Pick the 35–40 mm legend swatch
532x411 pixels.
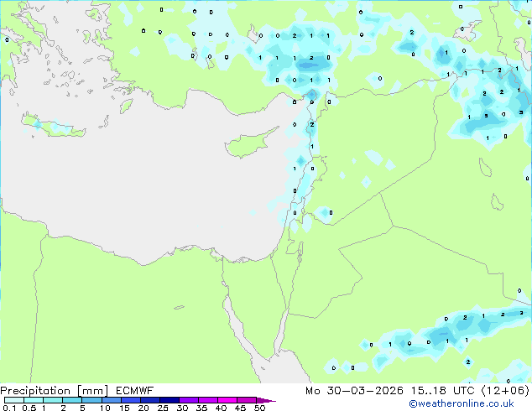[207, 400]
